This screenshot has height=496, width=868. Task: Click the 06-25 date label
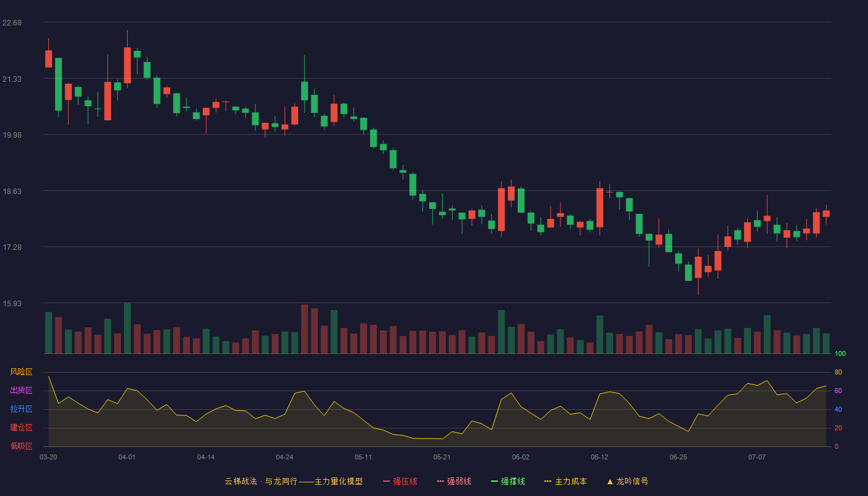pyautogui.click(x=678, y=457)
